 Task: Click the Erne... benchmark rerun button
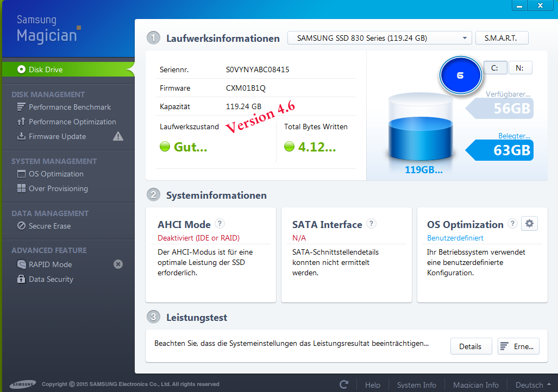518,346
